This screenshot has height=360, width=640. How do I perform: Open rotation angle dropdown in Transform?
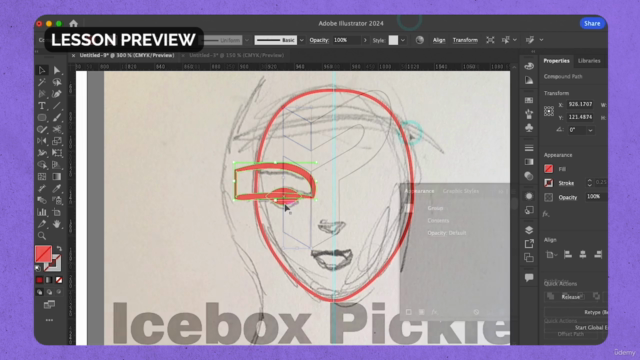(x=590, y=130)
